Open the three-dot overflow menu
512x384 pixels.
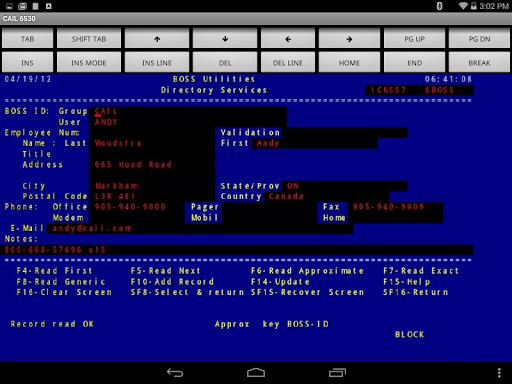point(499,373)
